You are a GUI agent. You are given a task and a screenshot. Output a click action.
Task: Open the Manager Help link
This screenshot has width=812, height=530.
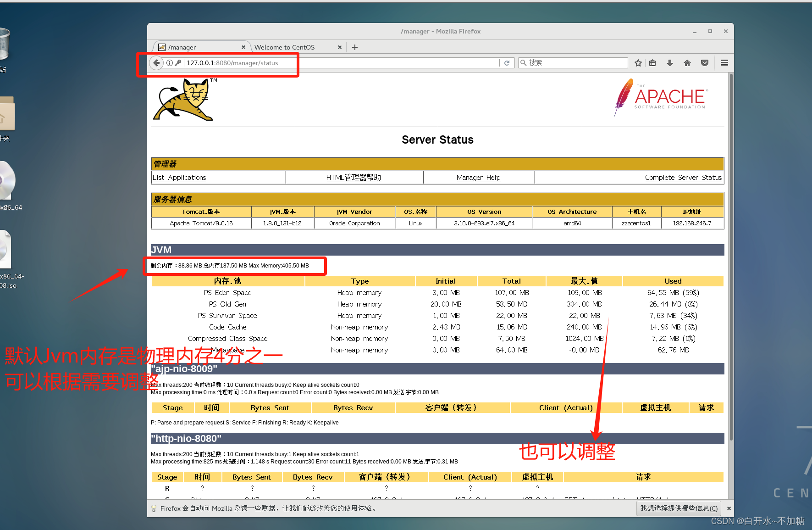pos(478,178)
